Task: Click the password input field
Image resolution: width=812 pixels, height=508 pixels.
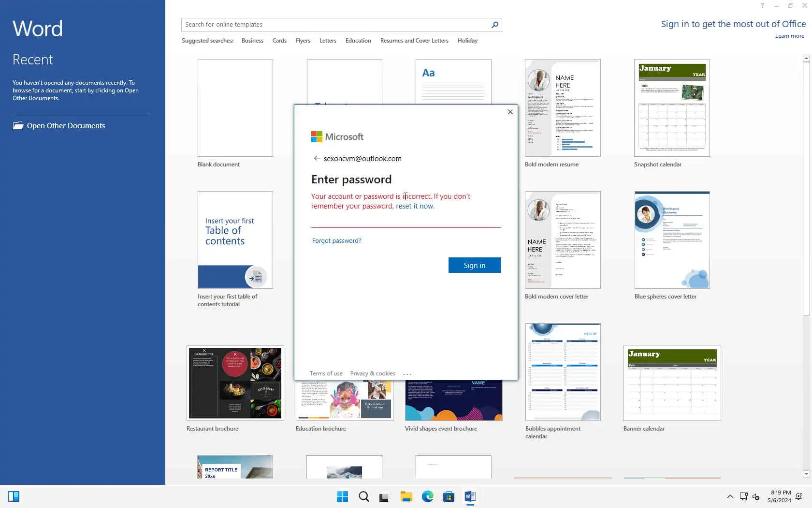Action: pyautogui.click(x=406, y=221)
